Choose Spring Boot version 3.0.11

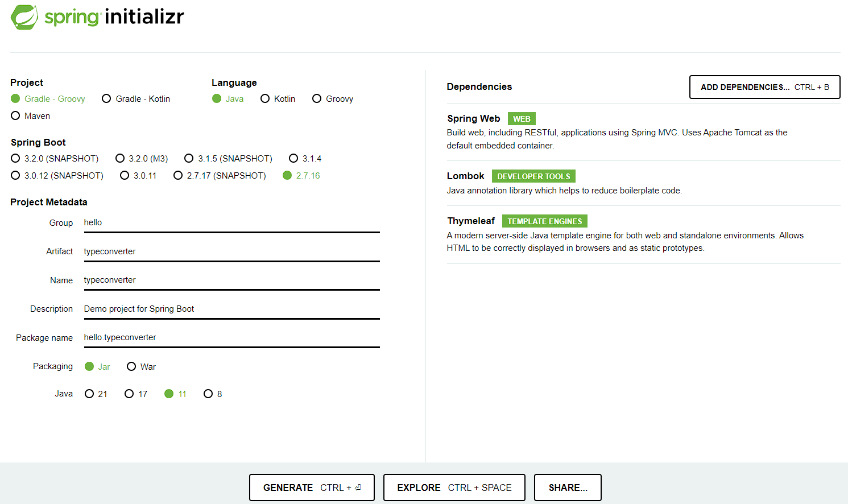(x=138, y=176)
